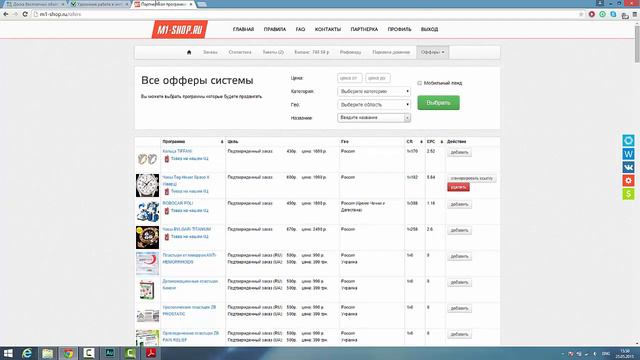Sort the table by the EPC column
The image size is (640, 360).
pos(435,142)
